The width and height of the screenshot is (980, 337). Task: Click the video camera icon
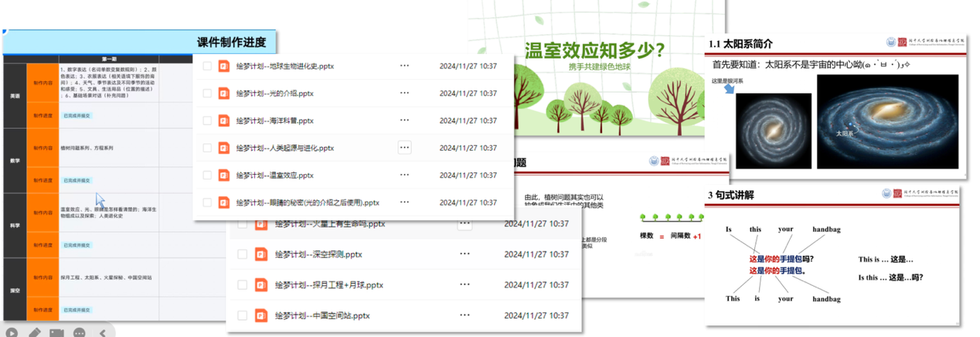56,333
